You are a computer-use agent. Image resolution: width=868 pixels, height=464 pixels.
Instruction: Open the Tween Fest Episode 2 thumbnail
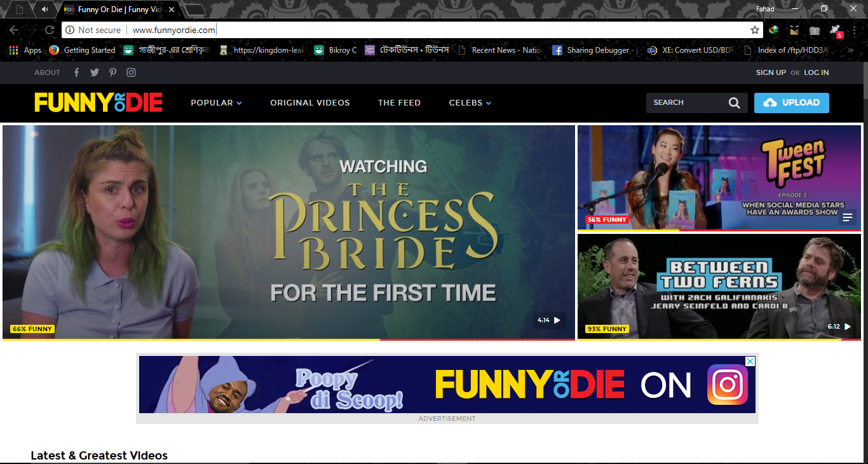coord(719,177)
